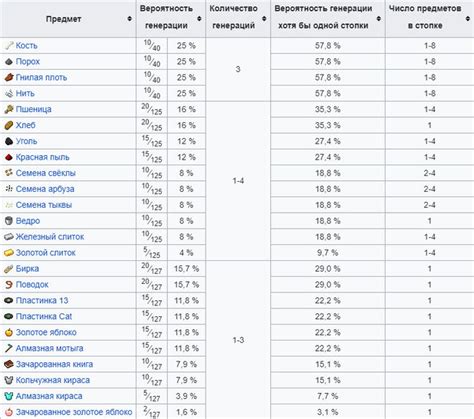Click the rotten flesh icon by Гнилая плоть

[9, 77]
